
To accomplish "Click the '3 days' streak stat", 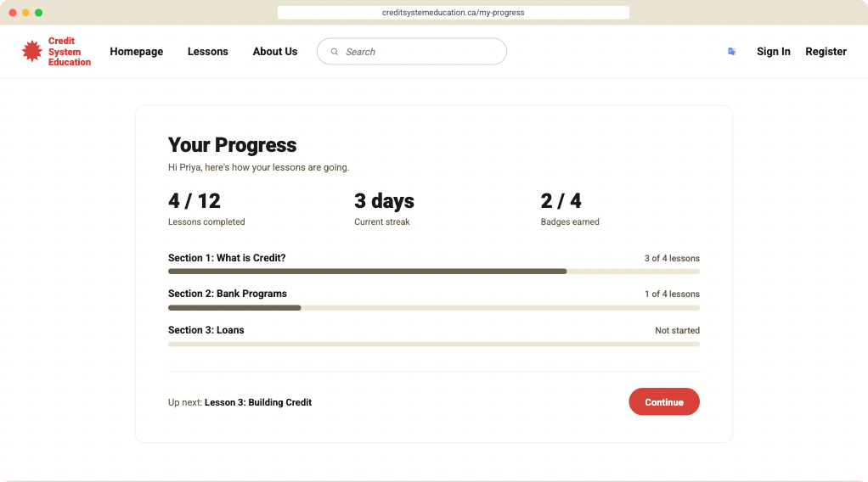I will [x=384, y=201].
